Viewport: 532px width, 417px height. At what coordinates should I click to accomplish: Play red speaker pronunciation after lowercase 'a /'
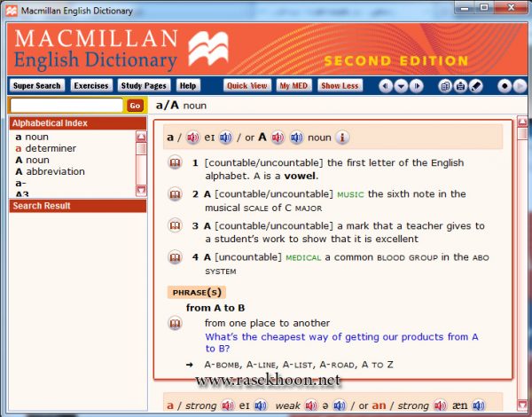pos(192,138)
